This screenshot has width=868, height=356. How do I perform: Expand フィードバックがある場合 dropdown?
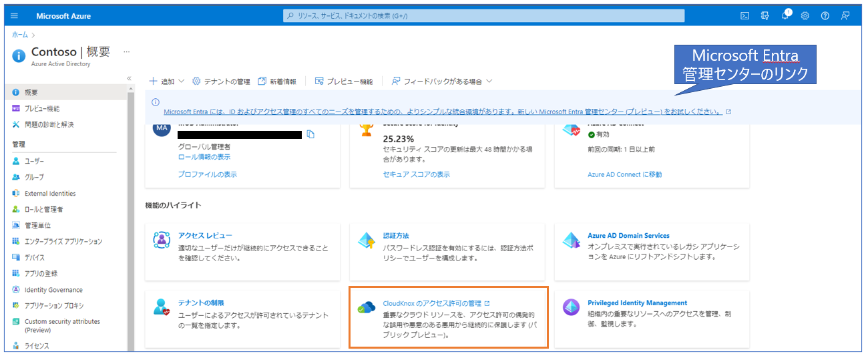(x=442, y=81)
